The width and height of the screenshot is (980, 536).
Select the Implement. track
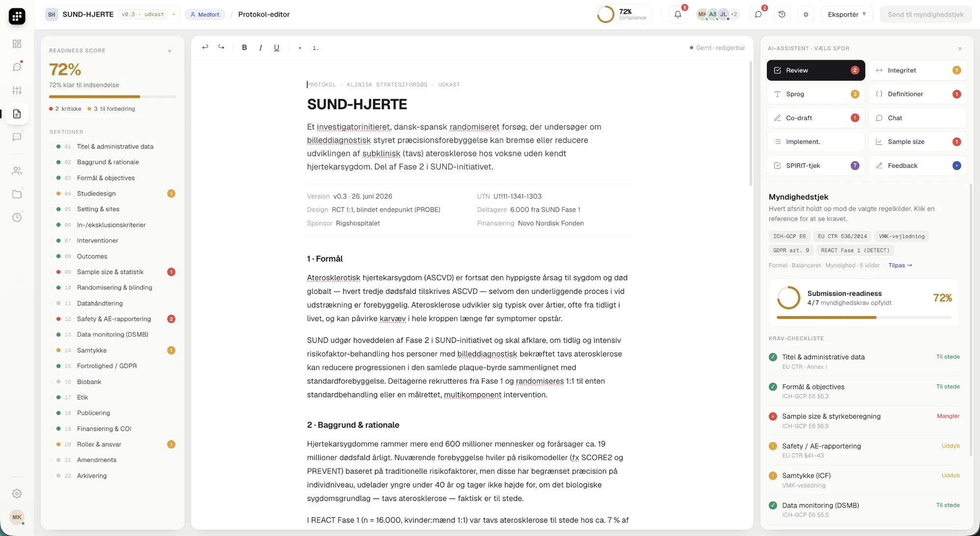click(816, 142)
